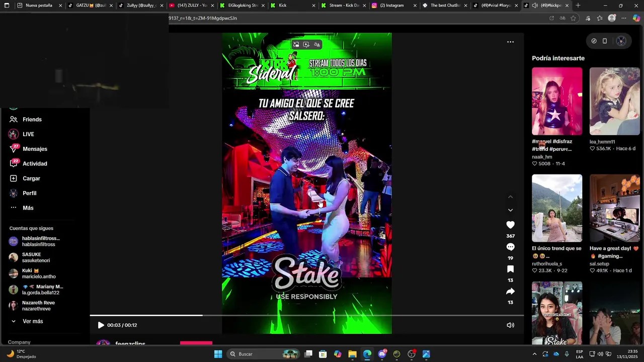Switch to (49)#viral #foryou tab
Viewport: 644px width, 362px height.
click(496, 6)
